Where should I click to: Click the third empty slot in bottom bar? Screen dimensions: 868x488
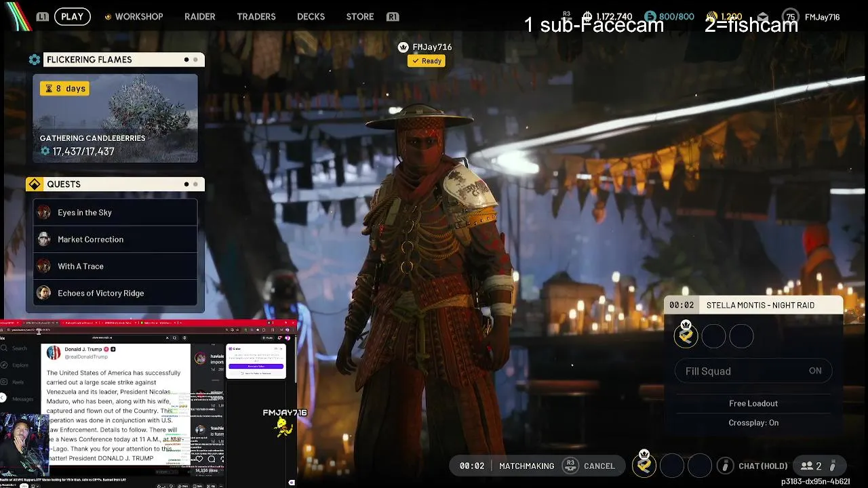699,466
